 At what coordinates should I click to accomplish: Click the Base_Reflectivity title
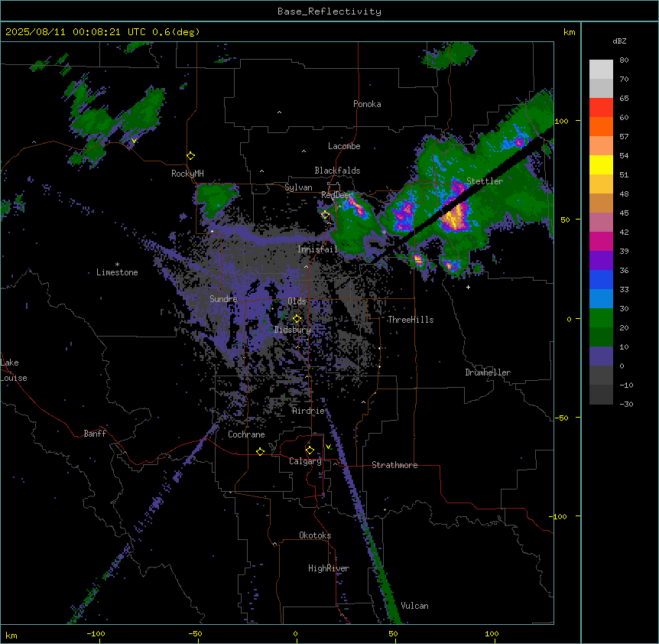click(x=329, y=11)
